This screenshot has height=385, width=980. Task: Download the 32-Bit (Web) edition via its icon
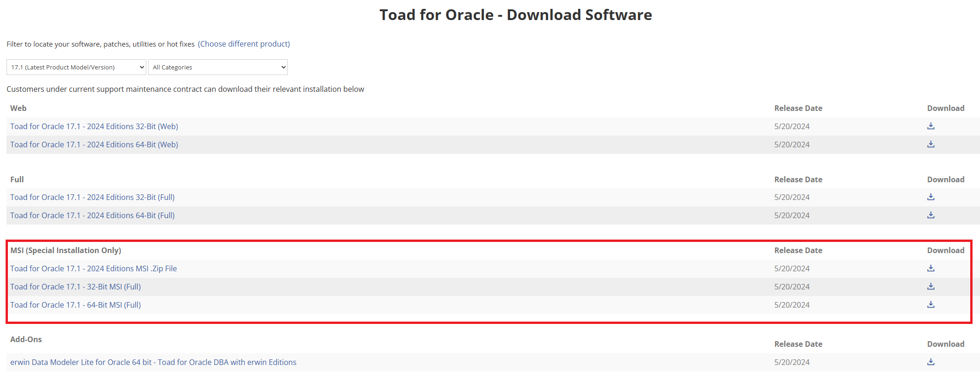tap(931, 126)
